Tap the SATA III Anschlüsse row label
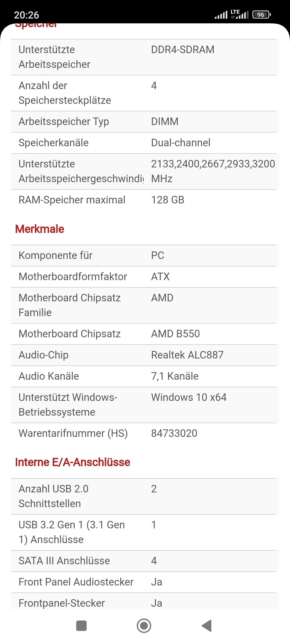The height and width of the screenshot is (644, 290). (64, 561)
